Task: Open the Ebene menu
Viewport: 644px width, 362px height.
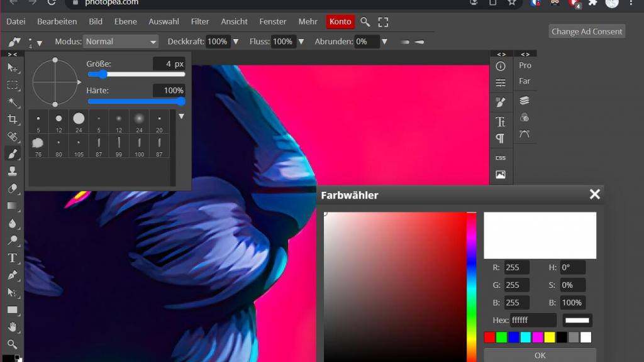Action: coord(125,22)
